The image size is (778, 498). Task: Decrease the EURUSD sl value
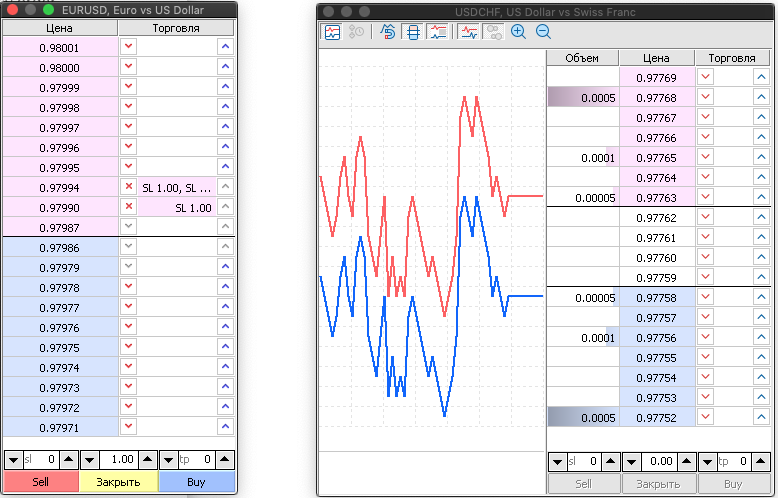tap(12, 460)
